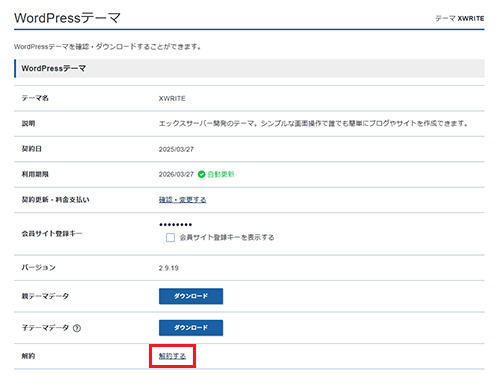Download the parent theme data (親テーマデータ)

pos(191,296)
